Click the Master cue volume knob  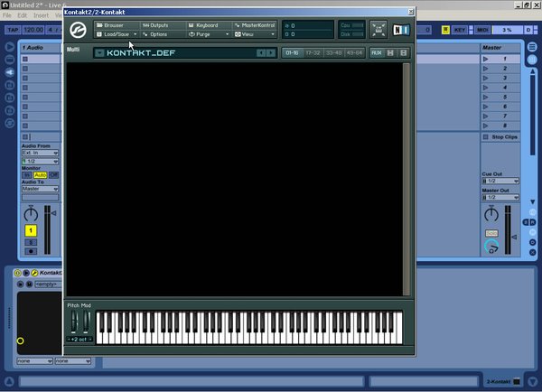click(491, 247)
